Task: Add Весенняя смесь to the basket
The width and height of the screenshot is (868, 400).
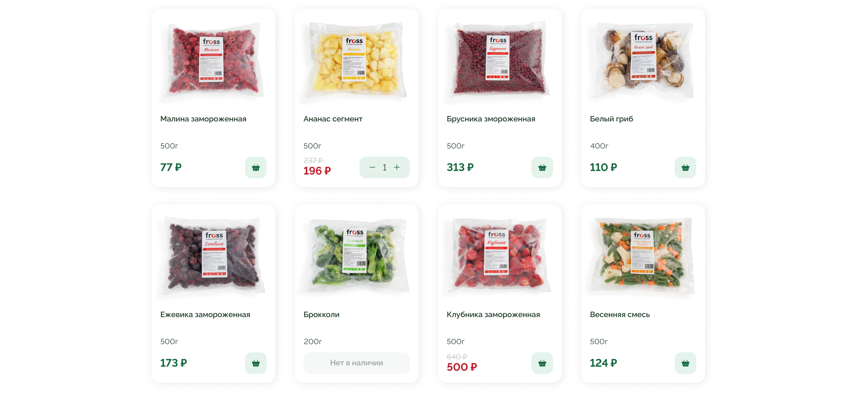Action: [x=685, y=363]
